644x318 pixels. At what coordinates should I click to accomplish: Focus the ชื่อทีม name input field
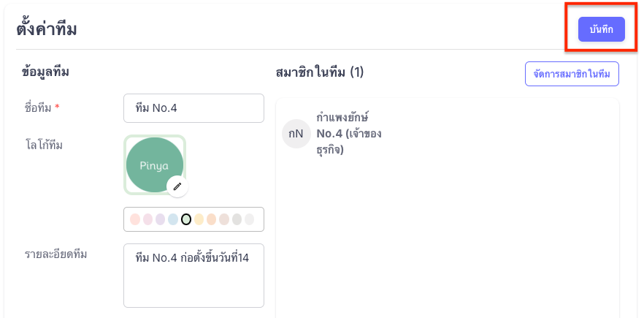tap(193, 108)
